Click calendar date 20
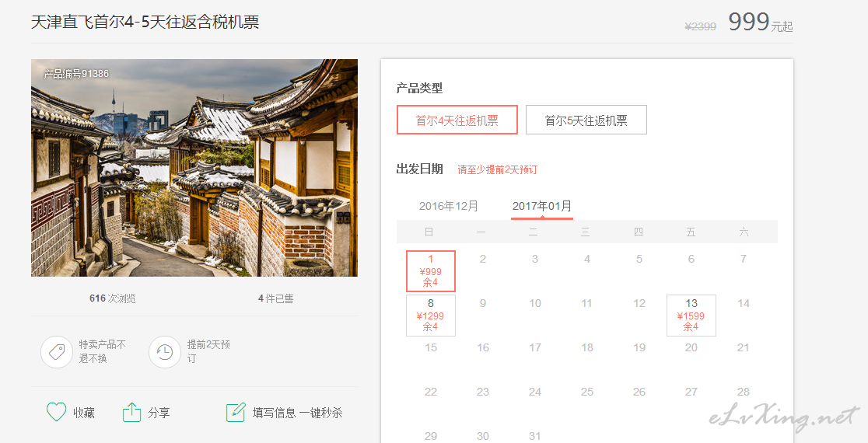This screenshot has width=868, height=443. coord(691,347)
